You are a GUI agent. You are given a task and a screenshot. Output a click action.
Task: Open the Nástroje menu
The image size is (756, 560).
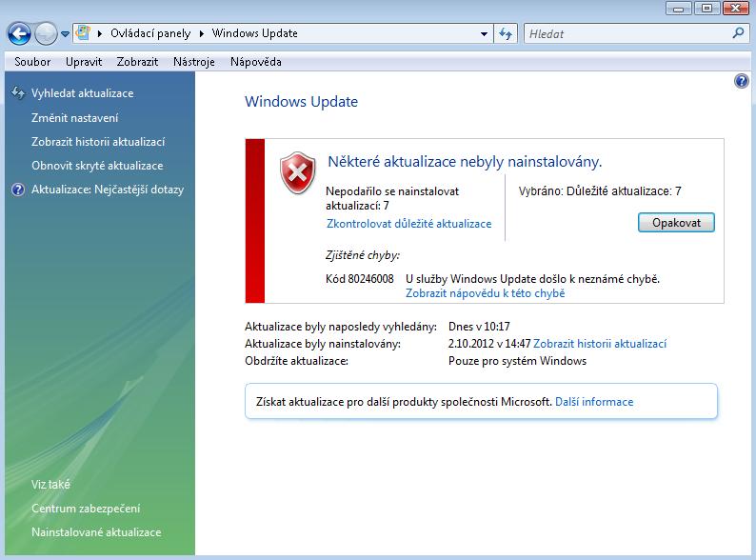click(194, 62)
